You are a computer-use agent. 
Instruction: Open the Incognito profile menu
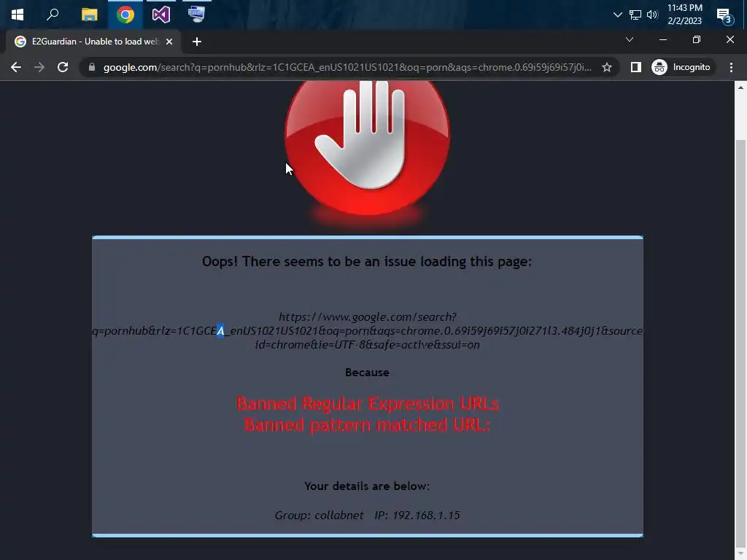tap(682, 67)
